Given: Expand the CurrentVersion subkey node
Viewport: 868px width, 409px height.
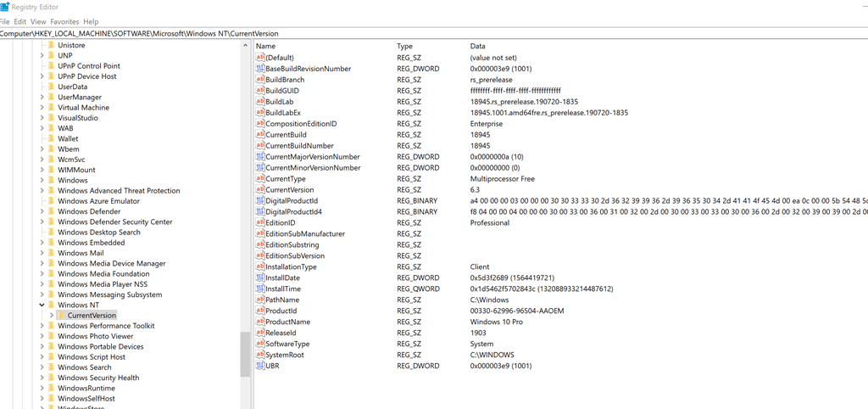Looking at the screenshot, I should click(x=52, y=316).
